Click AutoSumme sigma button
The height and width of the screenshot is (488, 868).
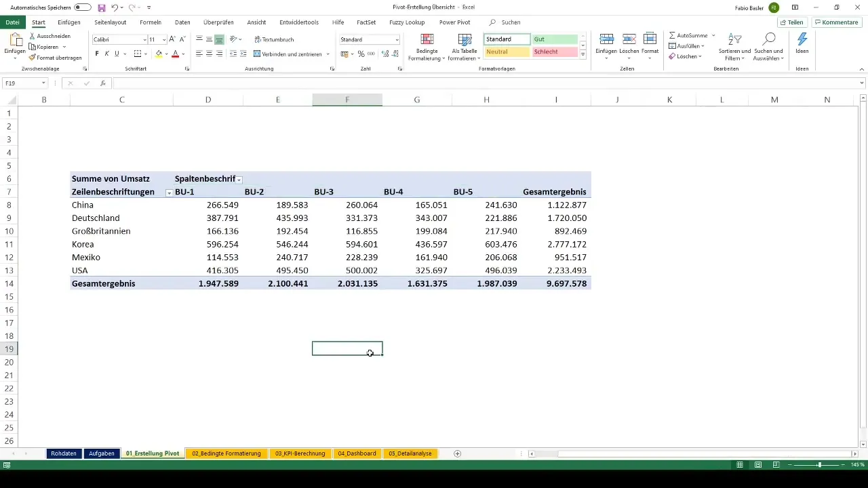(x=688, y=35)
